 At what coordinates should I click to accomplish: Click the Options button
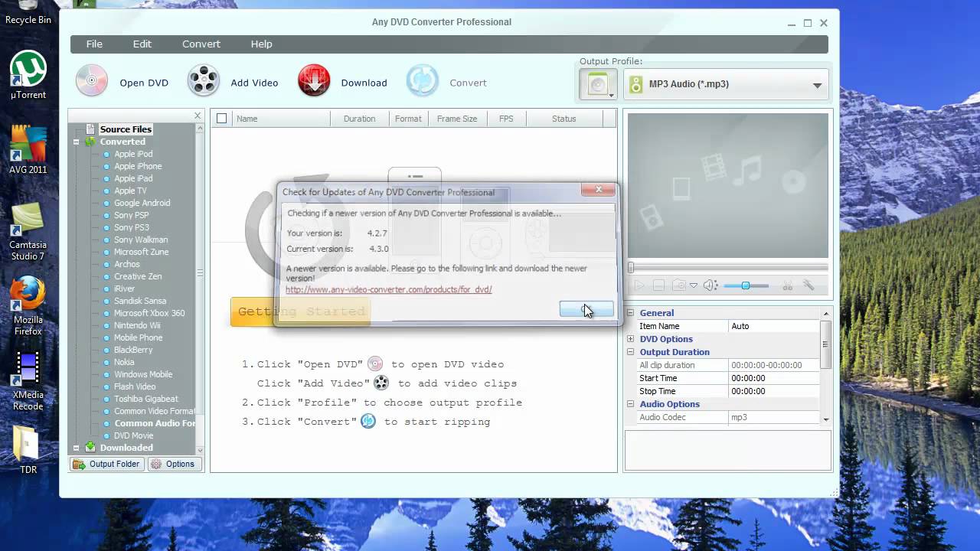tap(174, 464)
